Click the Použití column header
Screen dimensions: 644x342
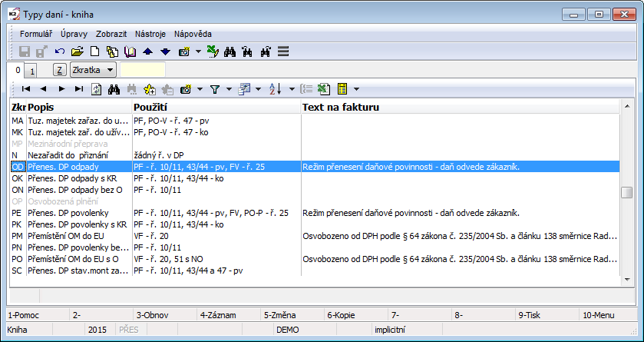tap(216, 108)
